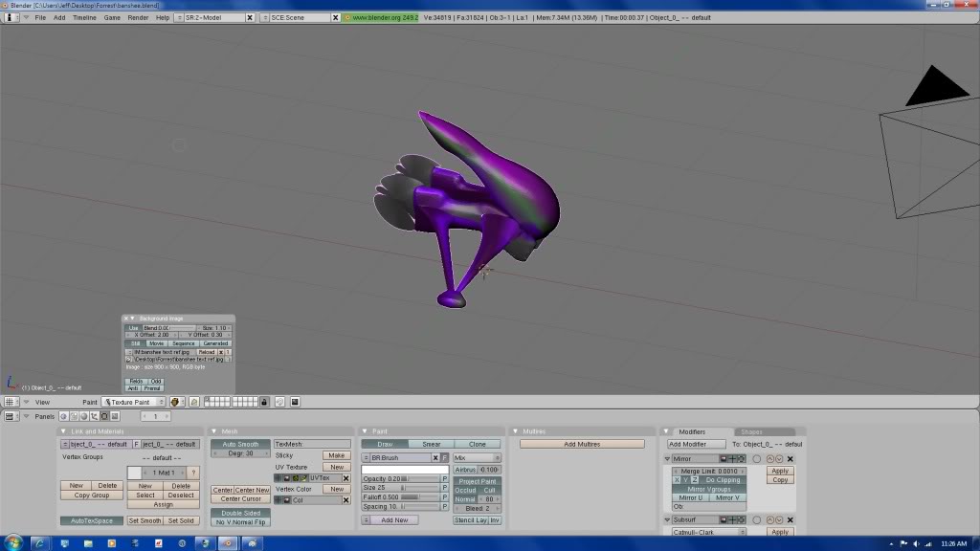The image size is (980, 551).
Task: Open the Render menu
Action: tap(138, 17)
